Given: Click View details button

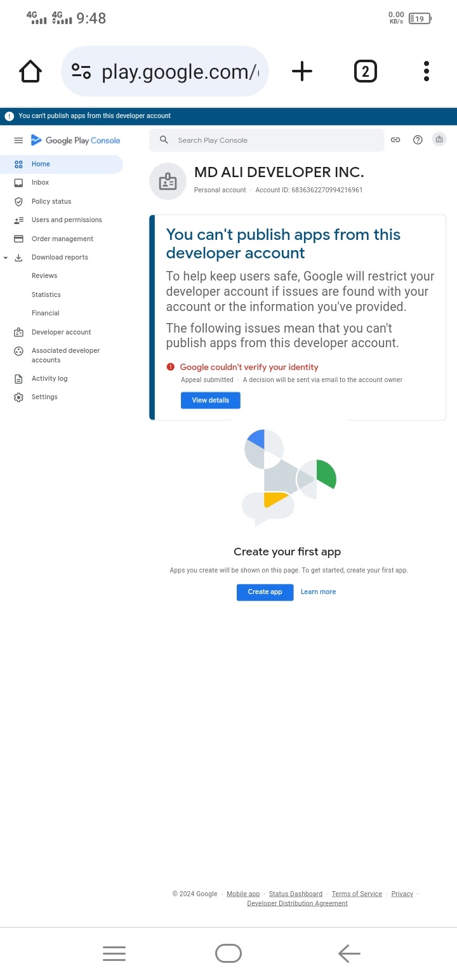Looking at the screenshot, I should (210, 401).
